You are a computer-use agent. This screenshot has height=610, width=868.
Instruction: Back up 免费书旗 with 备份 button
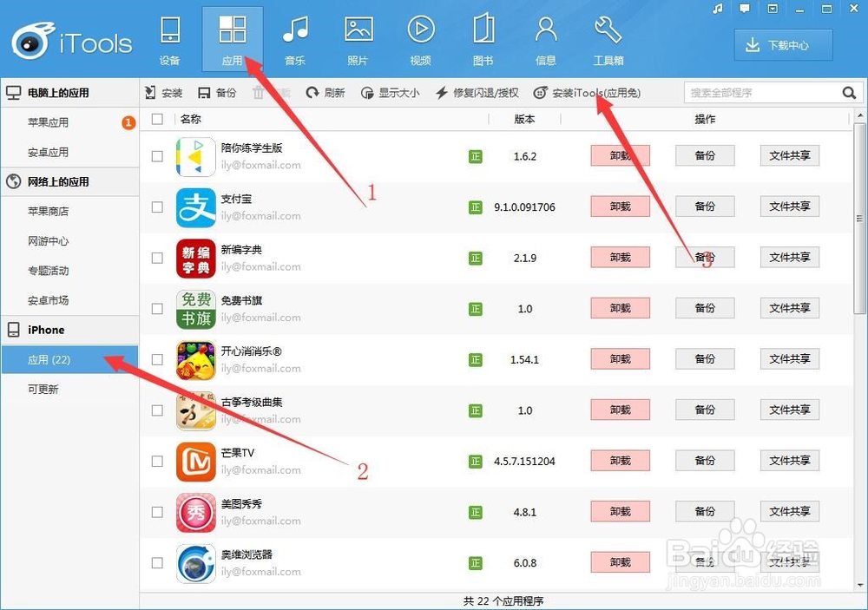[705, 308]
